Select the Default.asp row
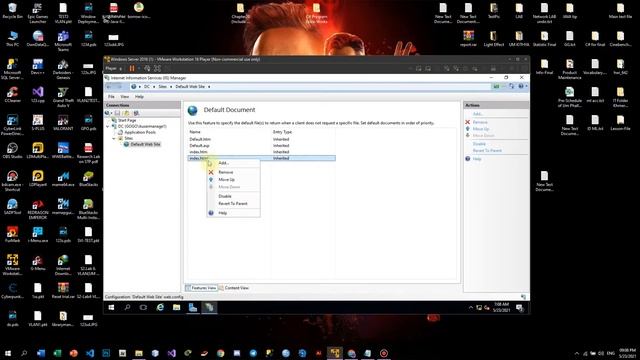The height and width of the screenshot is (360, 640). tap(261, 145)
